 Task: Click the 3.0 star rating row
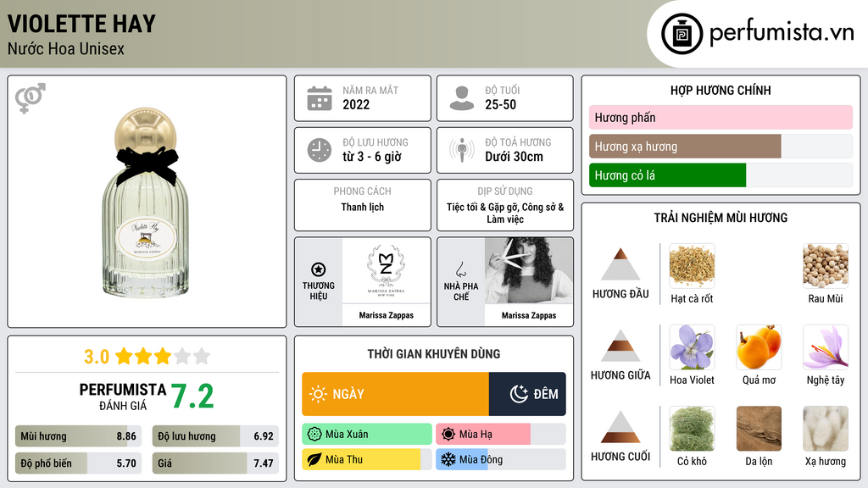pyautogui.click(x=147, y=357)
